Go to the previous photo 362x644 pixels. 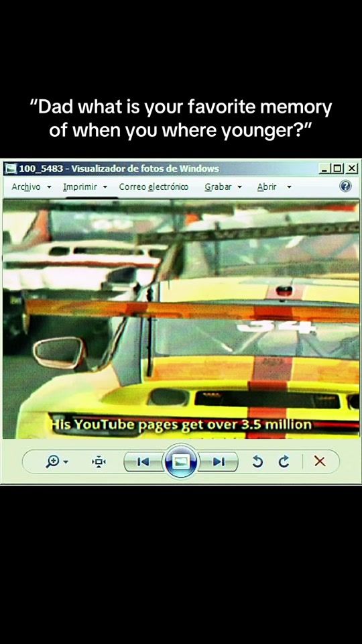[143, 462]
